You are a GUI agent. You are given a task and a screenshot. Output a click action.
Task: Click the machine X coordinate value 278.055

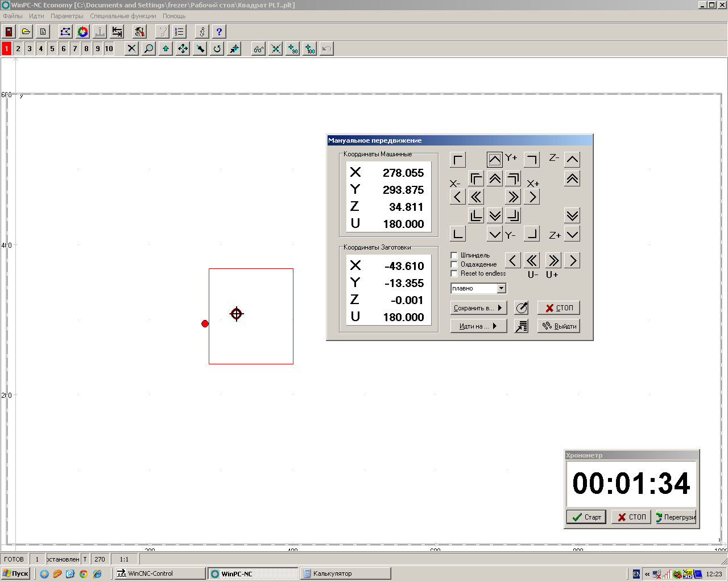403,173
